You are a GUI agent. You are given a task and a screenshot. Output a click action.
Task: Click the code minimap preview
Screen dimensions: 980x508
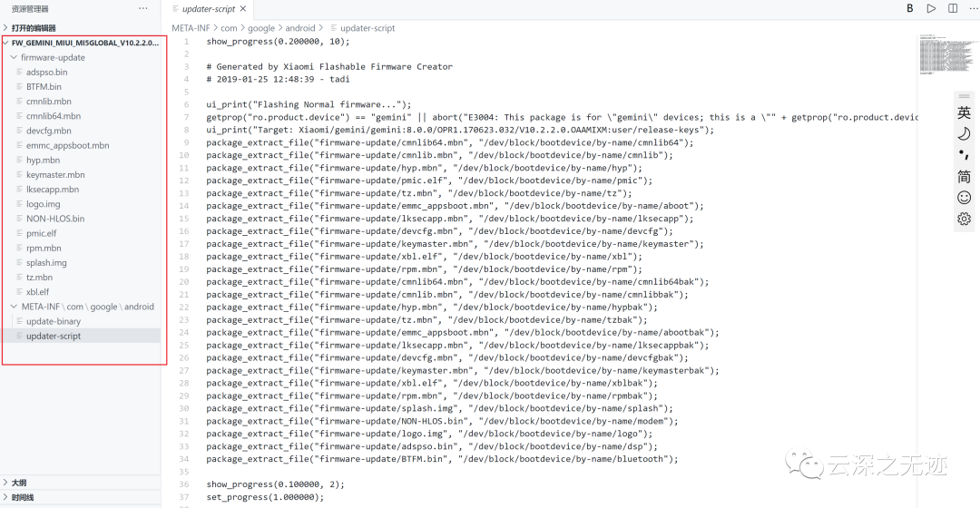946,55
